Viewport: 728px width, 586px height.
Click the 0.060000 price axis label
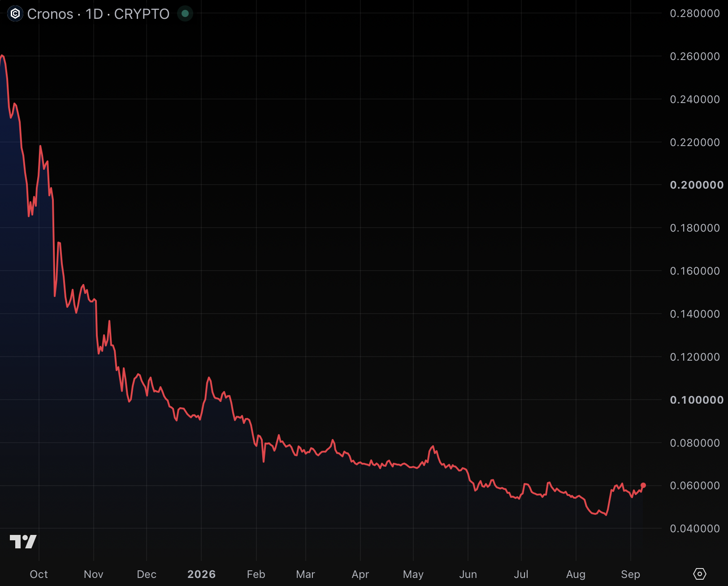click(695, 486)
